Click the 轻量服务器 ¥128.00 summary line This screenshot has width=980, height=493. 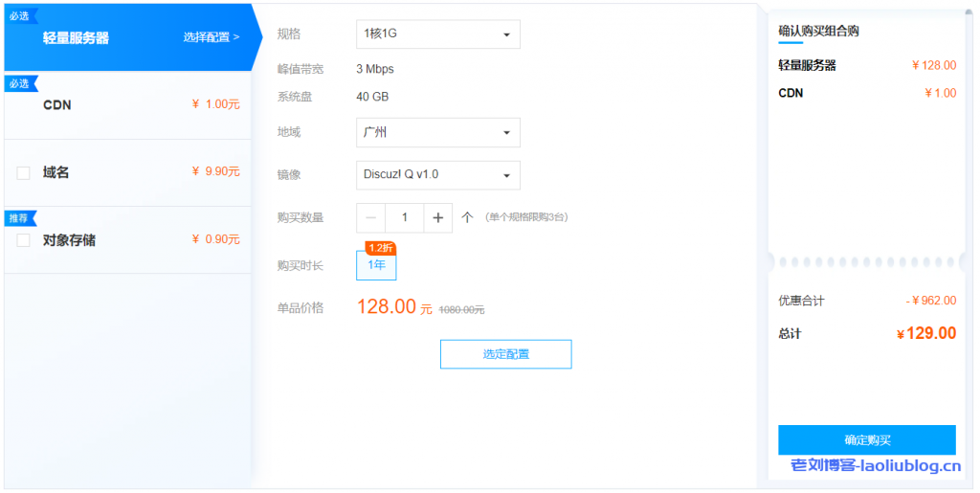coord(867,66)
